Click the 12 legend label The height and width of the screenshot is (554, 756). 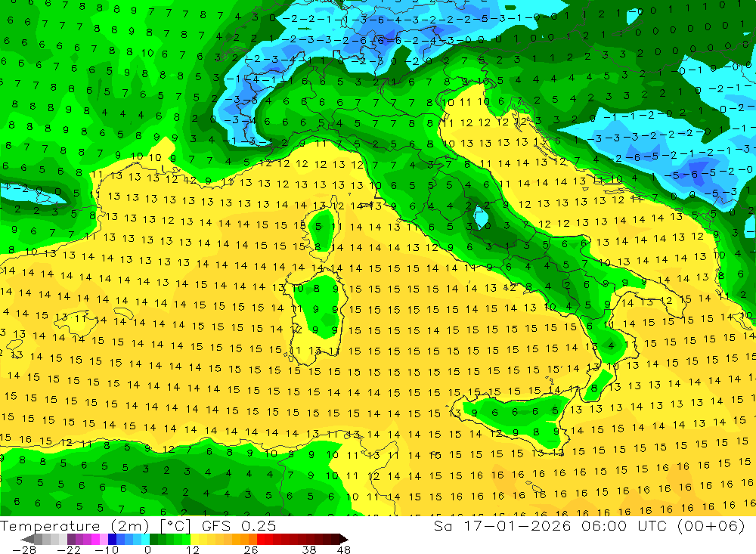tap(192, 549)
